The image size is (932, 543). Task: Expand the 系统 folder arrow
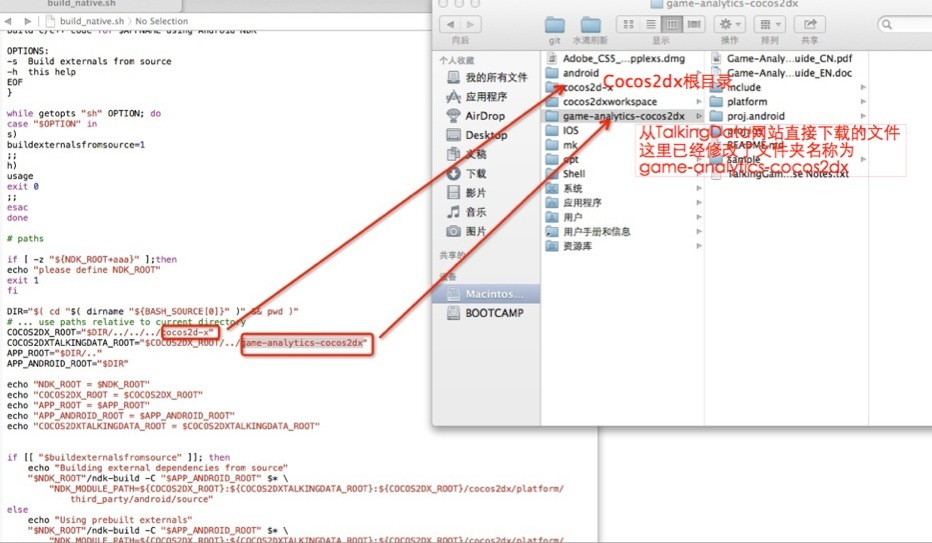(x=699, y=188)
